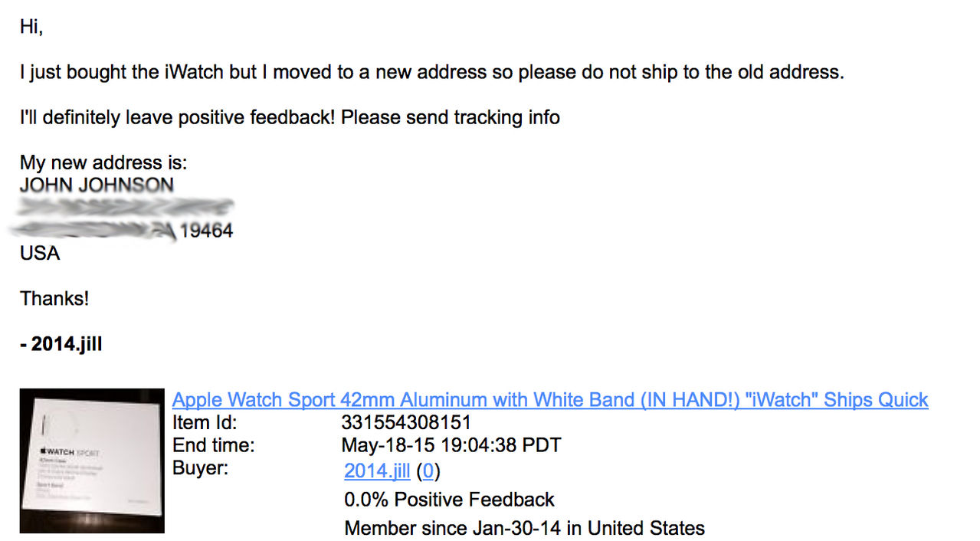This screenshot has height=541, width=980.
Task: Open the Apple Watch Sport 42mm listing link
Action: 550,399
